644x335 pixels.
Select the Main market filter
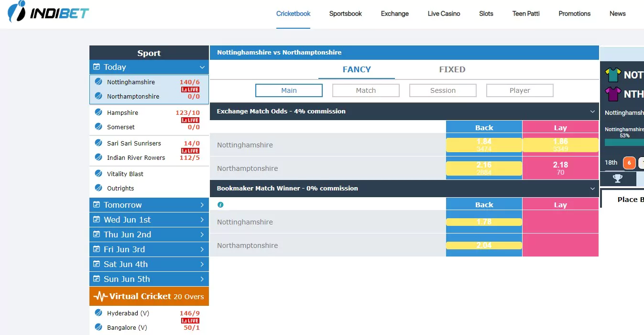(x=289, y=90)
